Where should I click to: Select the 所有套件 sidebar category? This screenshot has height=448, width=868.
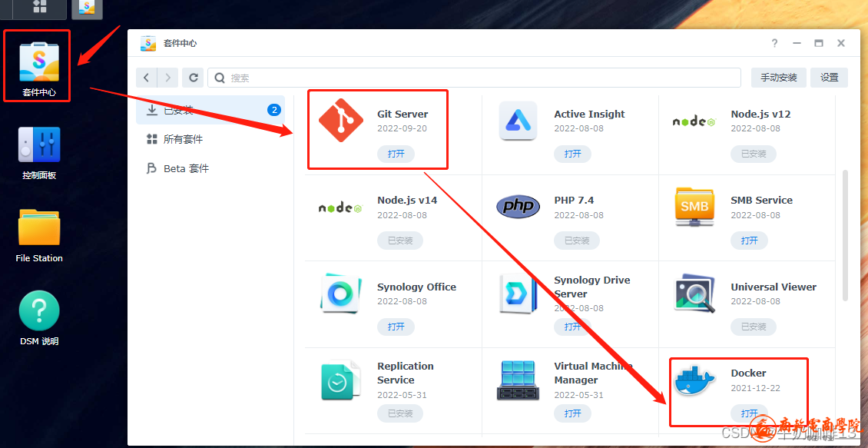pos(210,139)
